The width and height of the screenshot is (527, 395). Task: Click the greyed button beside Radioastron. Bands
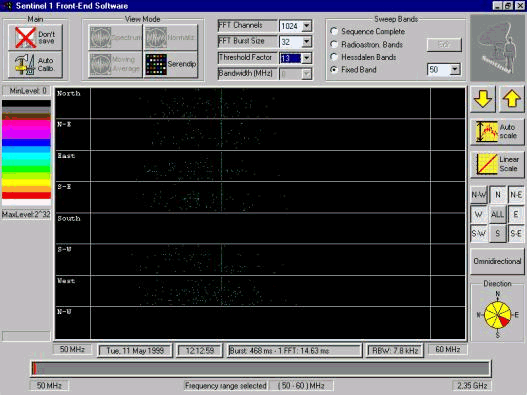click(444, 44)
